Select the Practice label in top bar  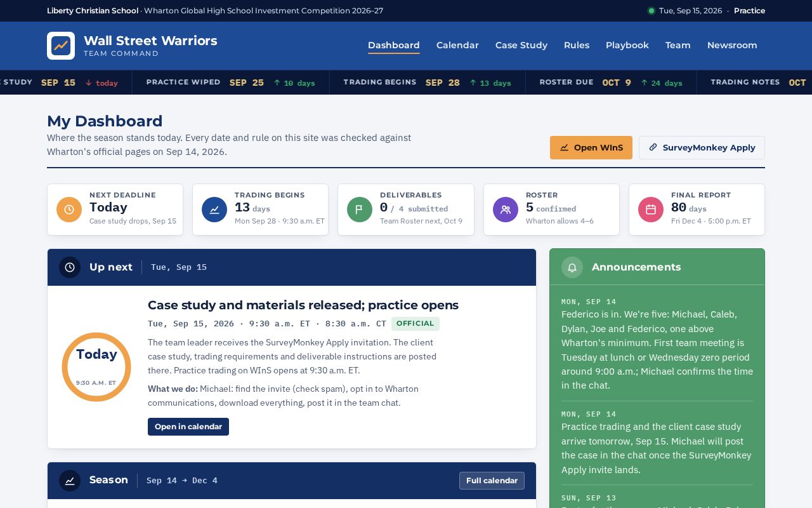(749, 11)
